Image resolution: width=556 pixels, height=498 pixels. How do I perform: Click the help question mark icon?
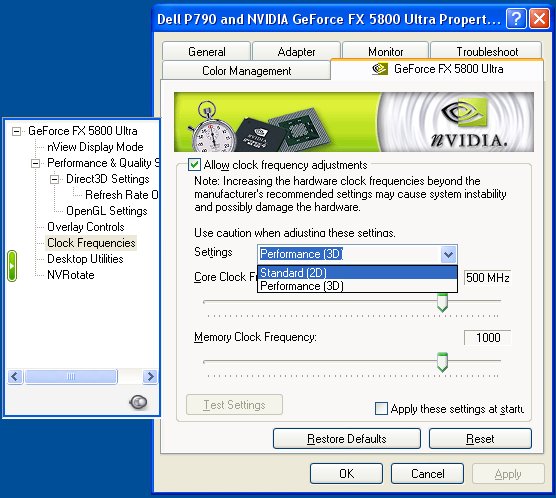516,18
